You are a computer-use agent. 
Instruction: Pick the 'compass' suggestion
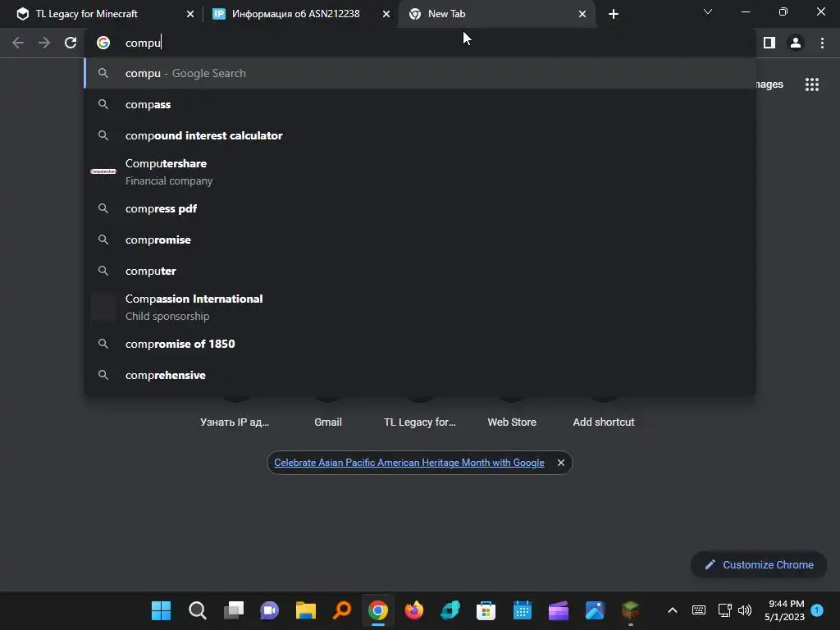[420, 104]
